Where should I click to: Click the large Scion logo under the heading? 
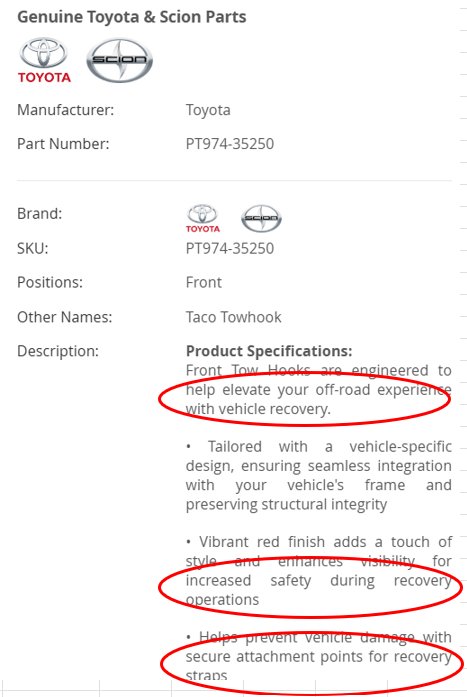(119, 60)
